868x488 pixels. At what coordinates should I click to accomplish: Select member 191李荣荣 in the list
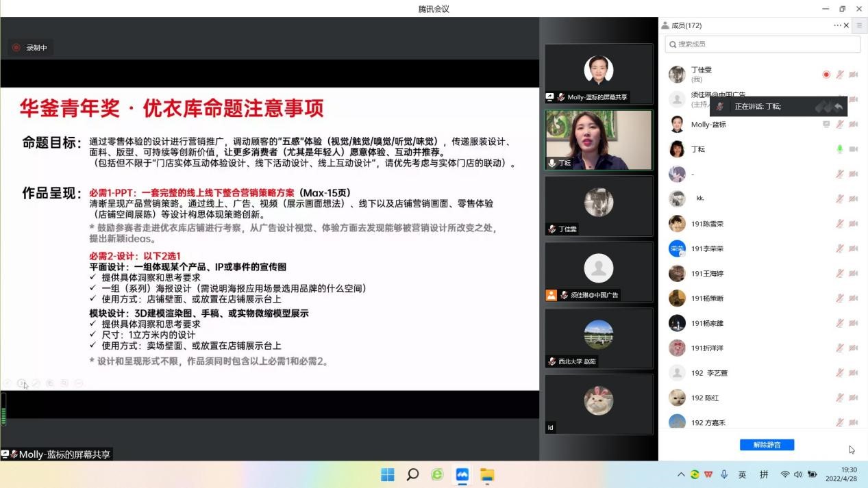[x=762, y=248]
